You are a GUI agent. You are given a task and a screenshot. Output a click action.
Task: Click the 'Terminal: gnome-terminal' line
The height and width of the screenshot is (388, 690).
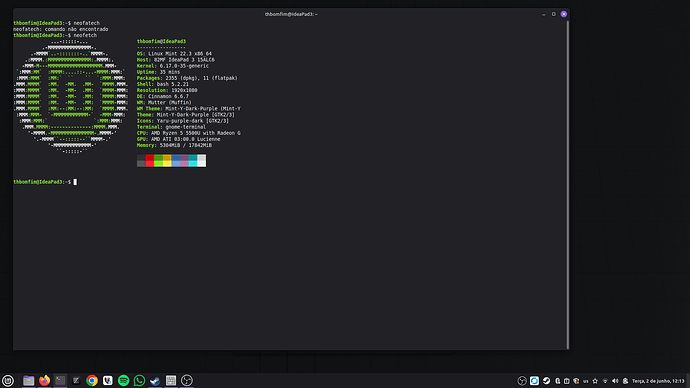pyautogui.click(x=171, y=127)
